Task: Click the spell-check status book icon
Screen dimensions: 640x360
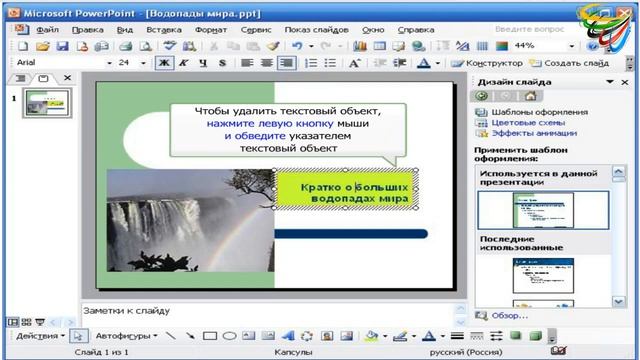Action: (558, 351)
